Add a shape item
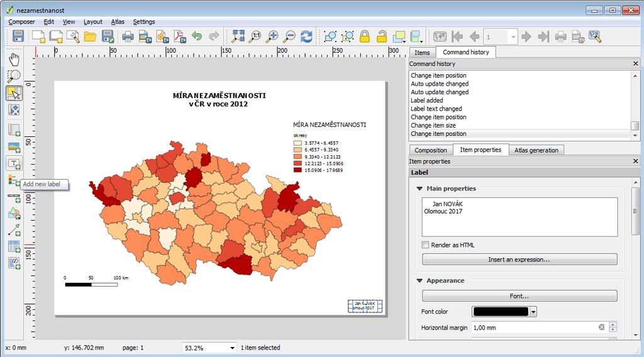The height and width of the screenshot is (357, 644). coord(14,213)
